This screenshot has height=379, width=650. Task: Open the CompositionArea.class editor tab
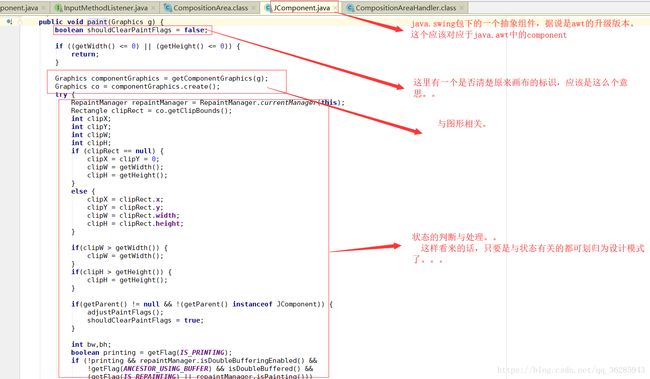[210, 7]
